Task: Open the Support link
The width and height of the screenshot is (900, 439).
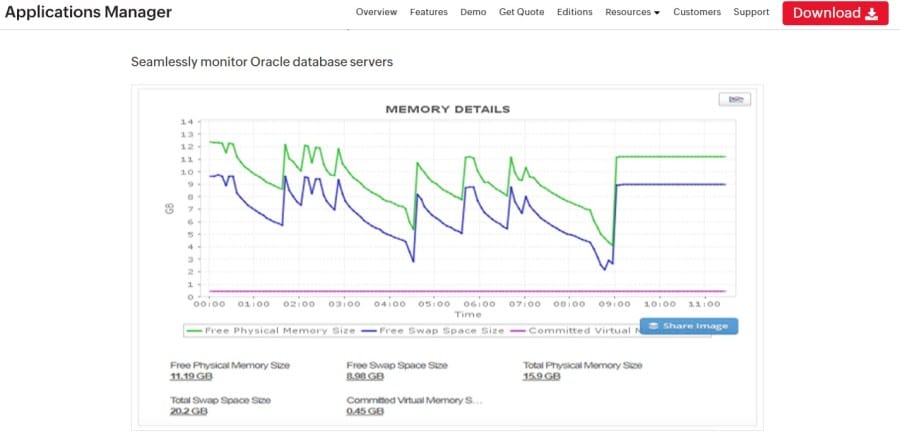Action: tap(751, 12)
